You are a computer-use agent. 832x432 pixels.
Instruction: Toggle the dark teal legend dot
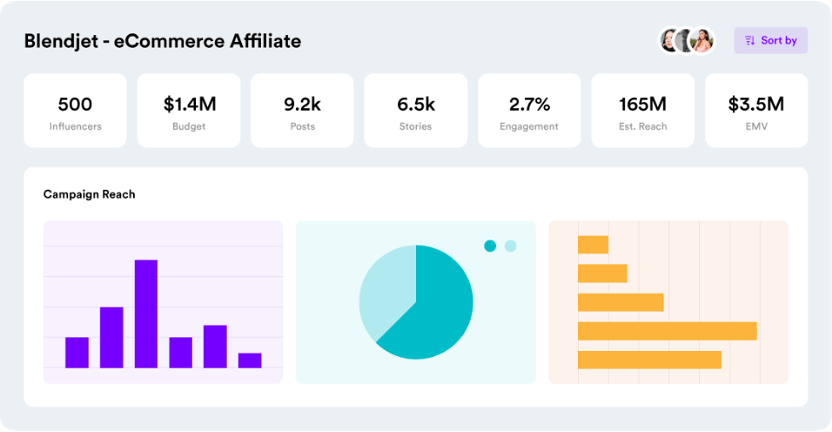click(x=490, y=246)
